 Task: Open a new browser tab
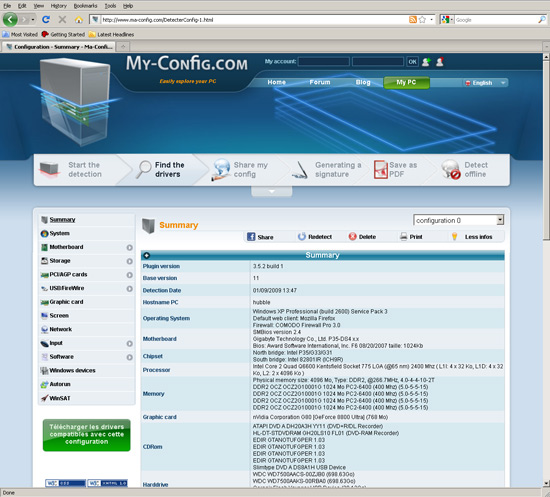point(123,47)
